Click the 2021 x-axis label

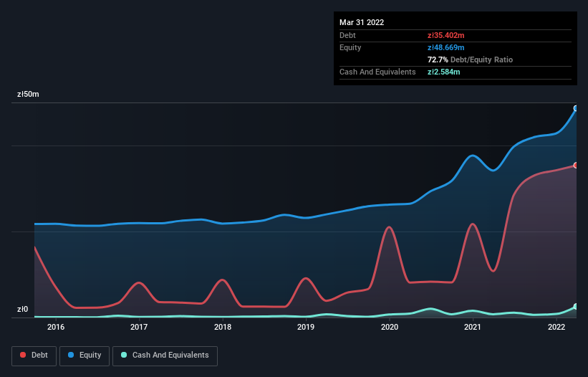tap(473, 327)
